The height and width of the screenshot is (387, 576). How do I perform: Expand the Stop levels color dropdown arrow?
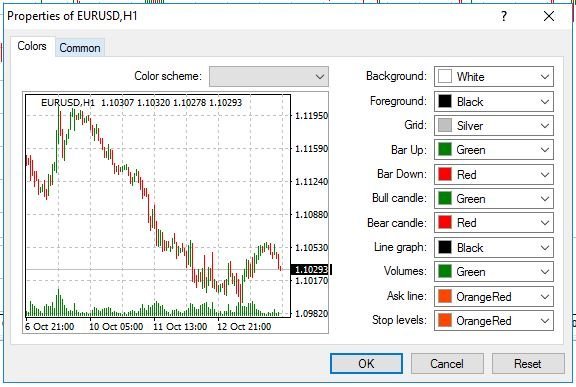coord(544,321)
